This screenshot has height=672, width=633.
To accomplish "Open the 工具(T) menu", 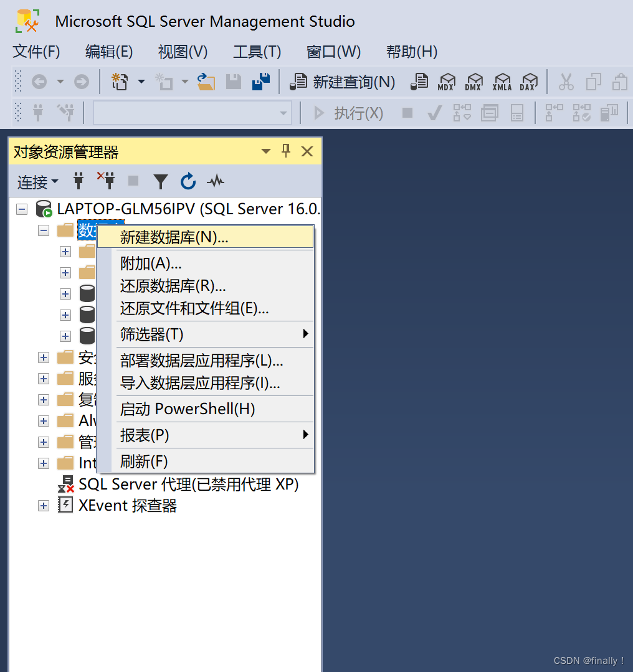I will click(257, 52).
